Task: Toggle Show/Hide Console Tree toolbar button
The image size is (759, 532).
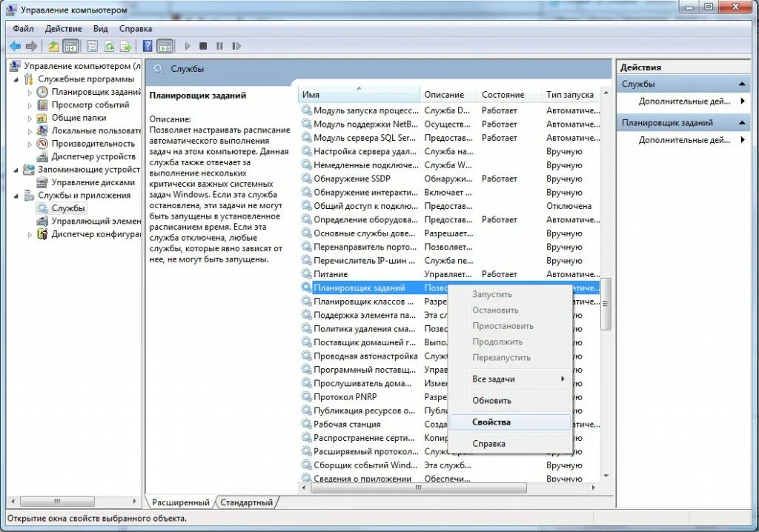Action: tap(70, 46)
